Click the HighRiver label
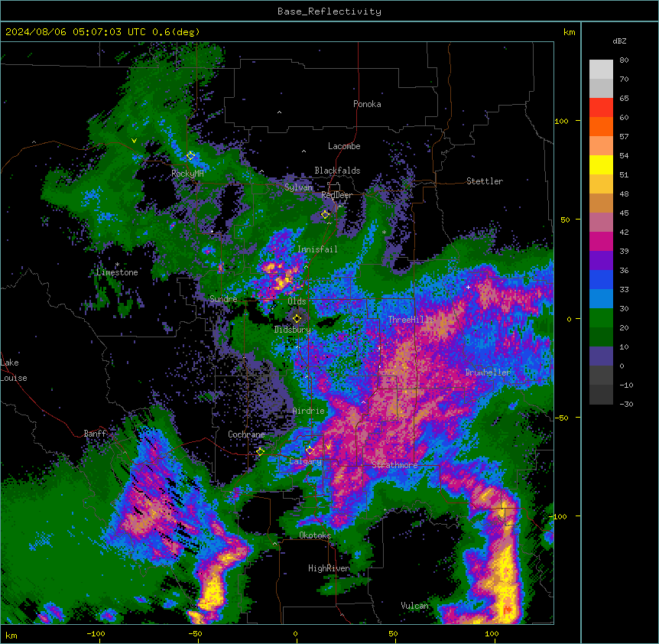659x644 pixels. (x=329, y=568)
